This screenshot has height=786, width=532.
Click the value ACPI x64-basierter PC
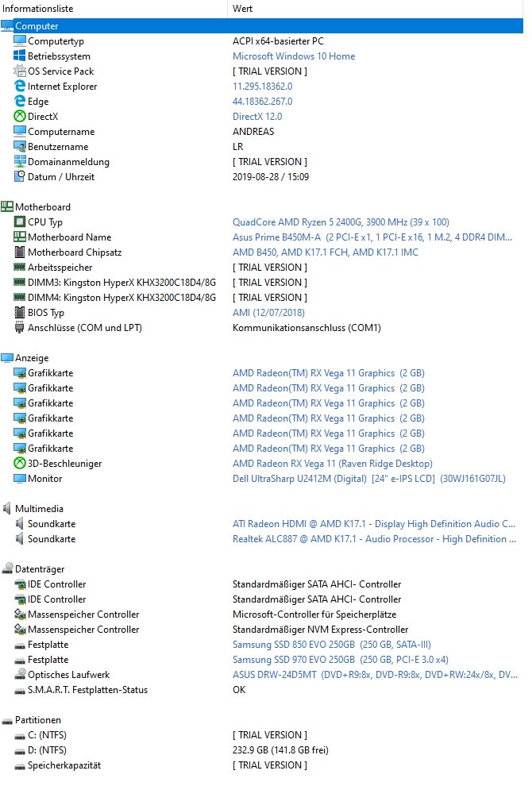(x=278, y=41)
